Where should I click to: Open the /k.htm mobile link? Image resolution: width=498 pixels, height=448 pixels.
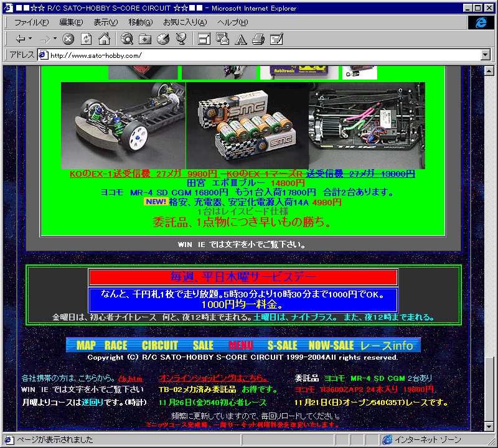pos(130,378)
